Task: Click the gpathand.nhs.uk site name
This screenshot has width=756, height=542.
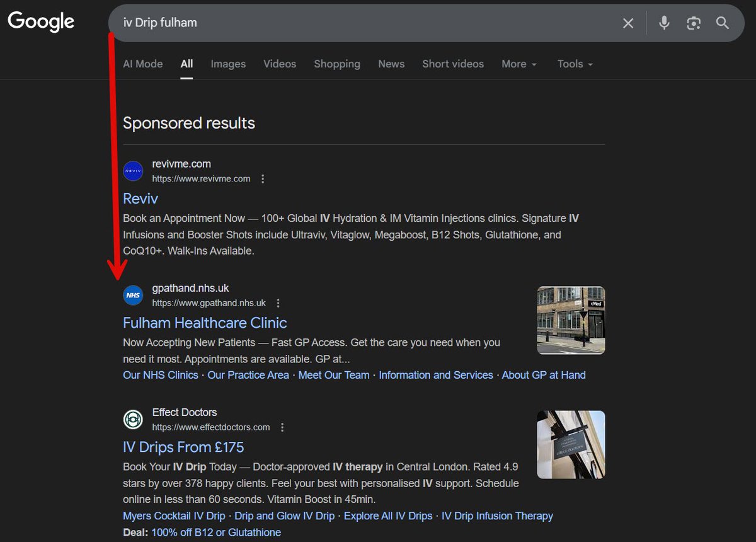Action: click(191, 288)
